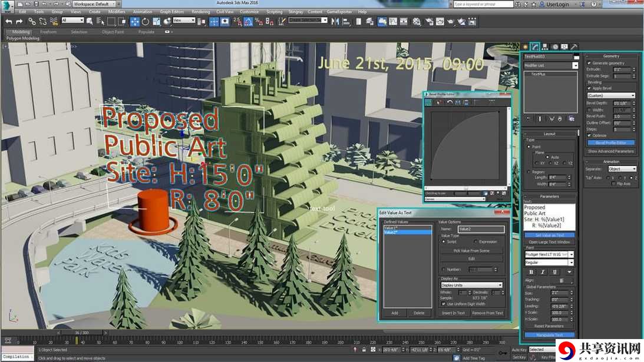Toggle the Optimize checkbox
The height and width of the screenshot is (362, 644).
[589, 135]
